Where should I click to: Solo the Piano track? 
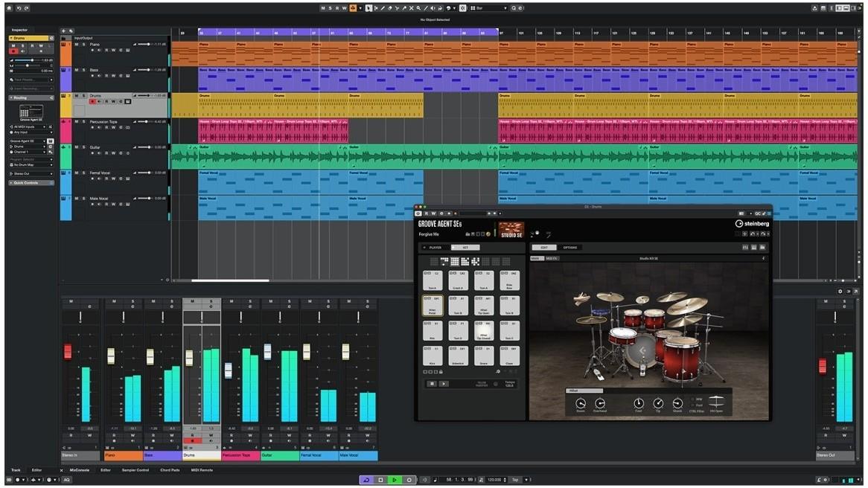tap(83, 45)
